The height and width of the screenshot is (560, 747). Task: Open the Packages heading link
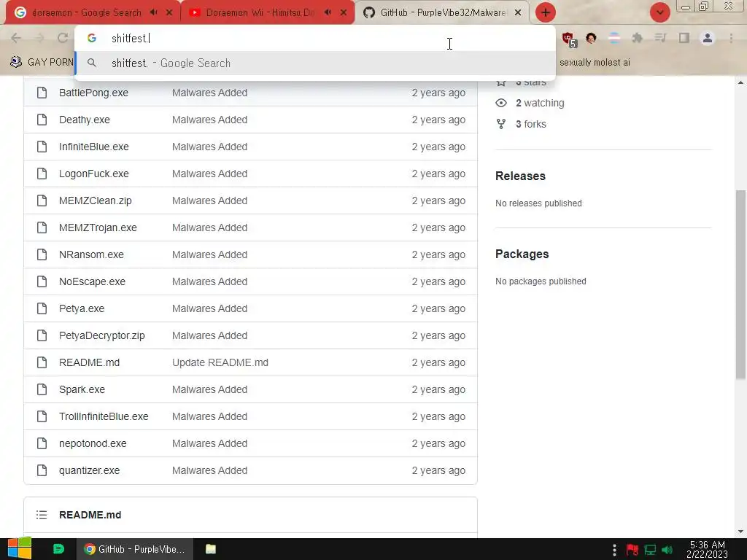click(x=522, y=254)
